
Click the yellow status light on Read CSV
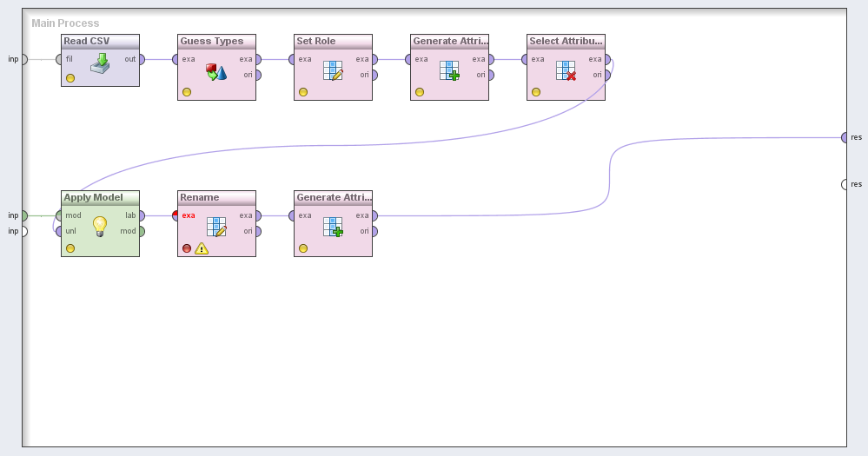pos(70,78)
